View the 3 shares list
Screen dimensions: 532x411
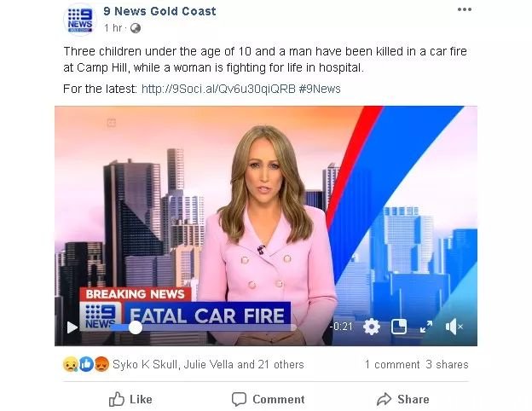(447, 364)
